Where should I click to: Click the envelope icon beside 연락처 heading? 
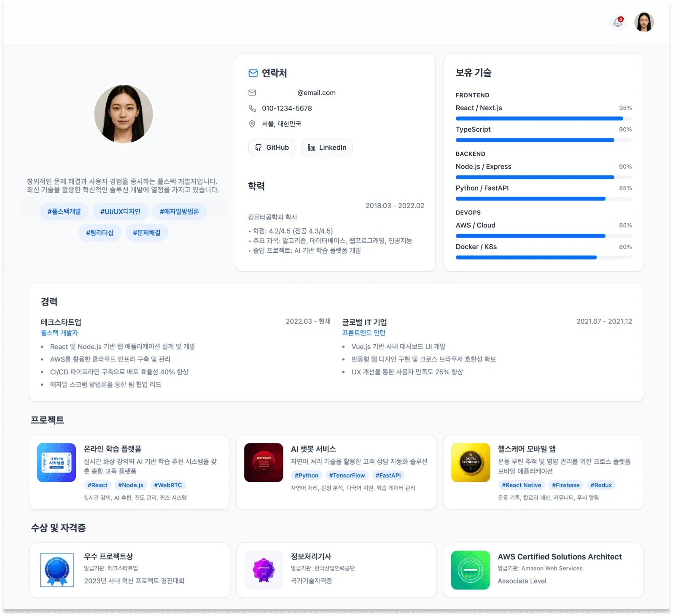[253, 73]
